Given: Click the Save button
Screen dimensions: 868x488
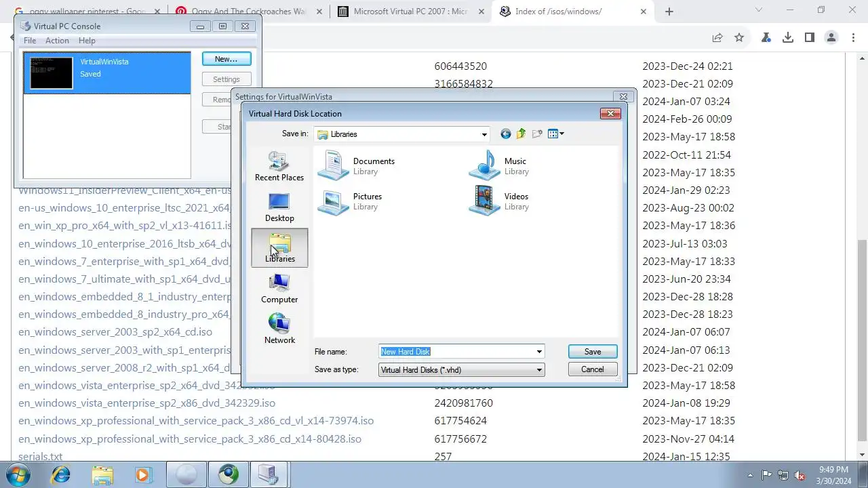Looking at the screenshot, I should 593,352.
